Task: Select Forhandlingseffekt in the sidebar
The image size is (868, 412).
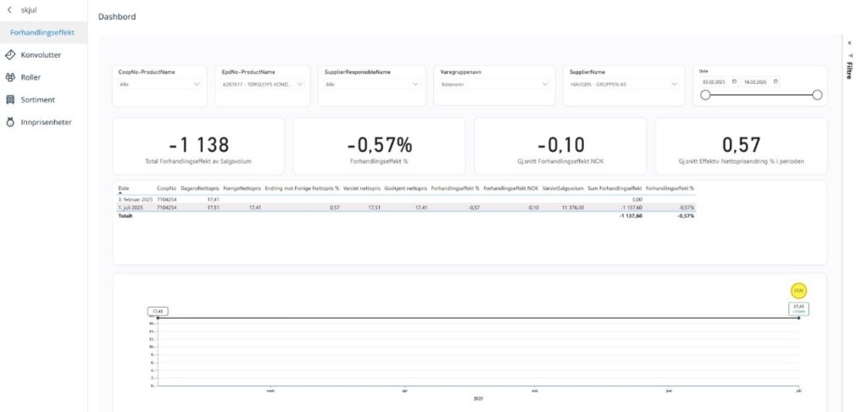Action: point(42,33)
